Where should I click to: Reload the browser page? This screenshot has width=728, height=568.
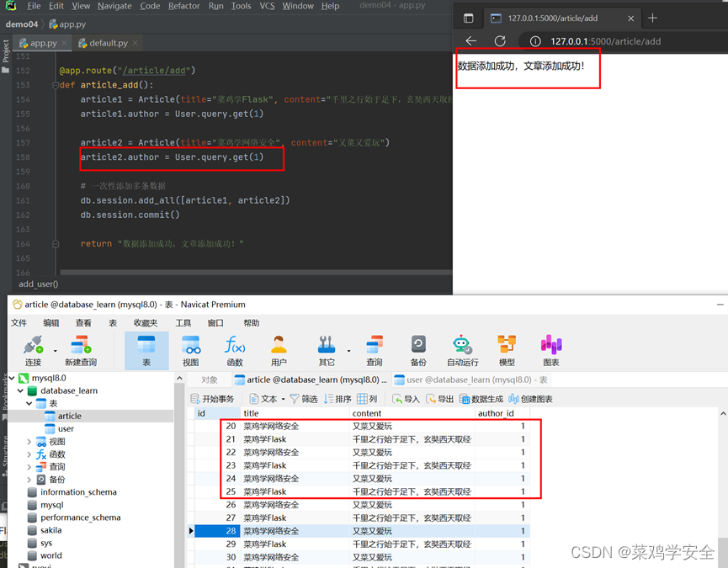point(500,41)
